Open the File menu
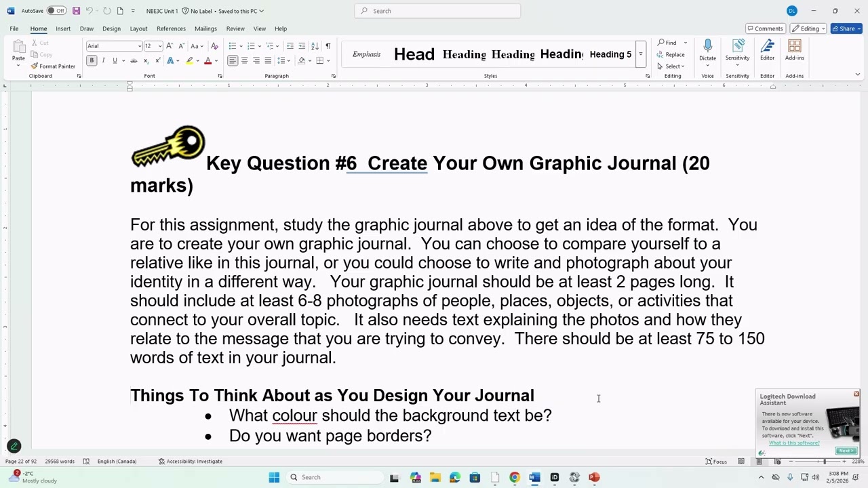The height and width of the screenshot is (488, 868). 14,28
